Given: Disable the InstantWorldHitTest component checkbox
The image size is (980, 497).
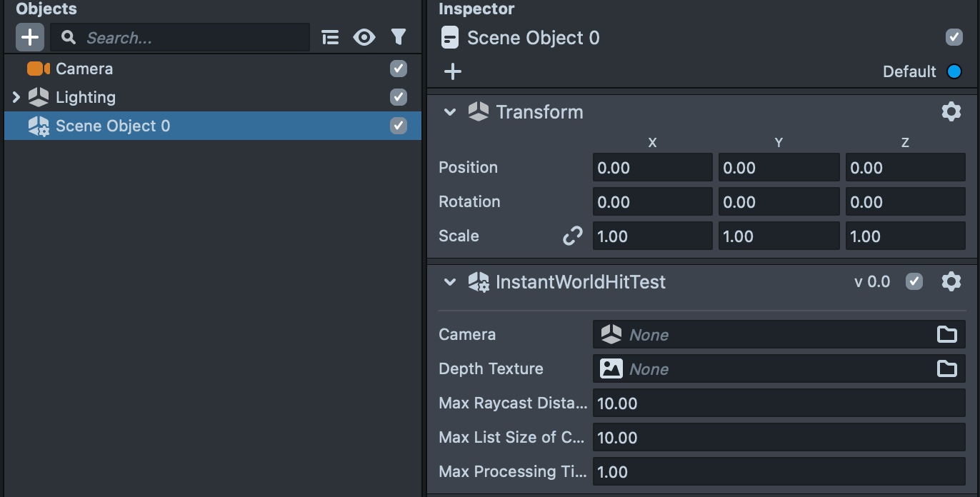Looking at the screenshot, I should 914,281.
